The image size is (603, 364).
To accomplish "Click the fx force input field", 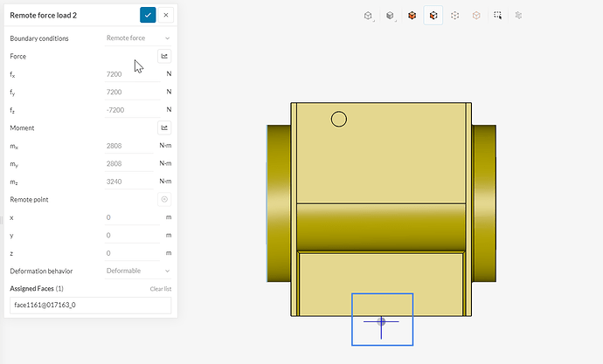I will click(131, 74).
